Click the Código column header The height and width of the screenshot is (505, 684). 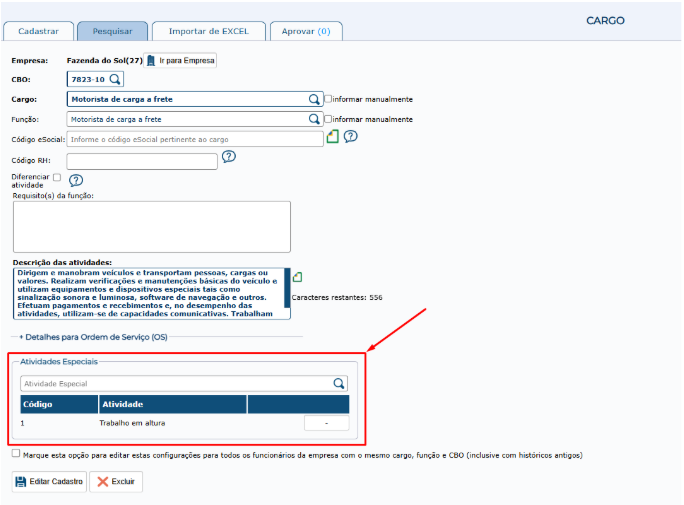click(x=59, y=404)
